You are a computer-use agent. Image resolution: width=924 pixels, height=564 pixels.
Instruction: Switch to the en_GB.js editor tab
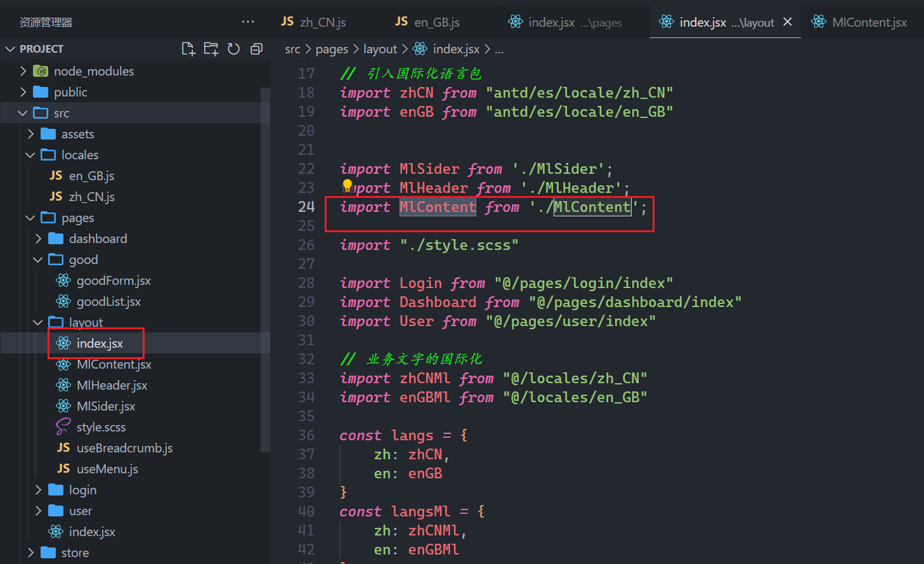(441, 22)
